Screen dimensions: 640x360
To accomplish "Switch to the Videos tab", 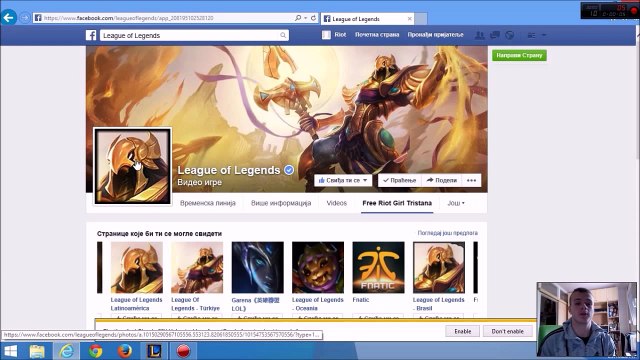I will pos(337,203).
